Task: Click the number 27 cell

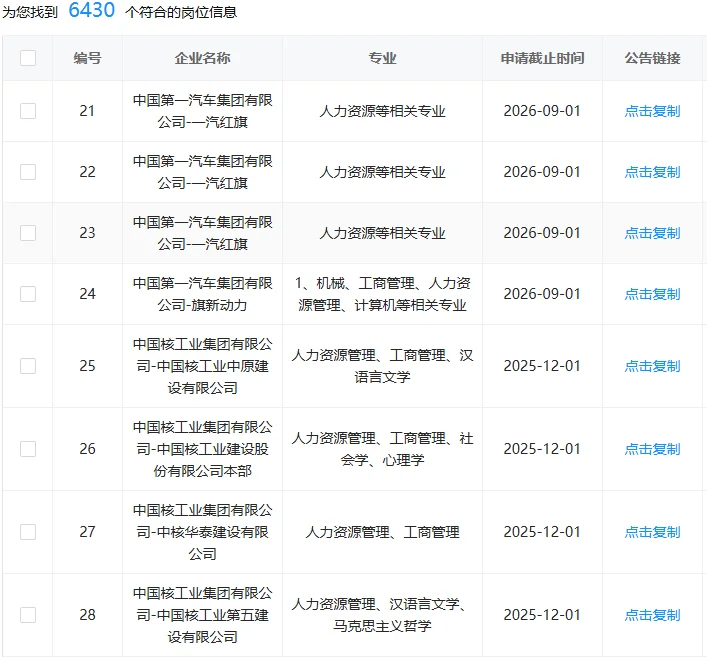Action: click(87, 532)
